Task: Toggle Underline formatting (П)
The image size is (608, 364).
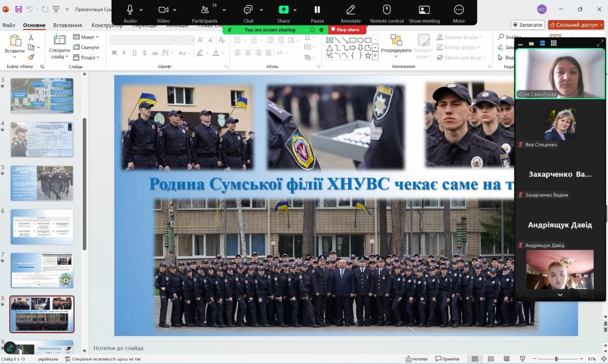Action: (x=134, y=53)
